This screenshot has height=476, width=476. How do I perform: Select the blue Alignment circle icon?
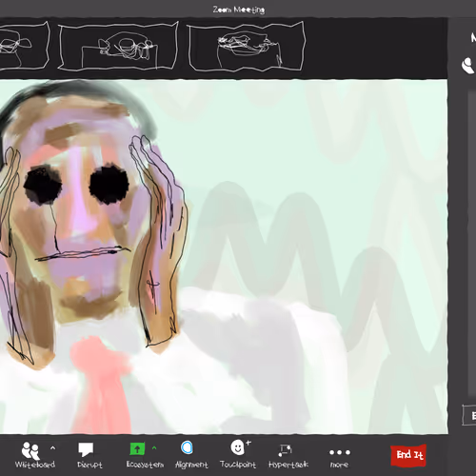[187, 447]
